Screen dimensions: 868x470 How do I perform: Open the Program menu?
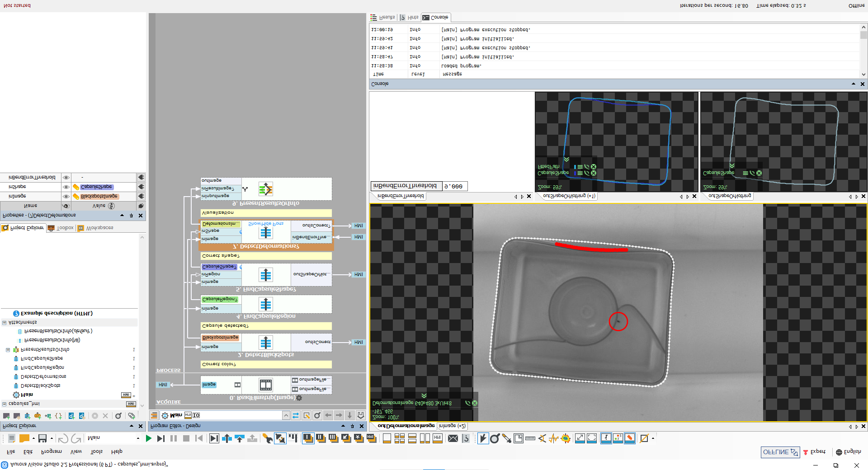52,451
